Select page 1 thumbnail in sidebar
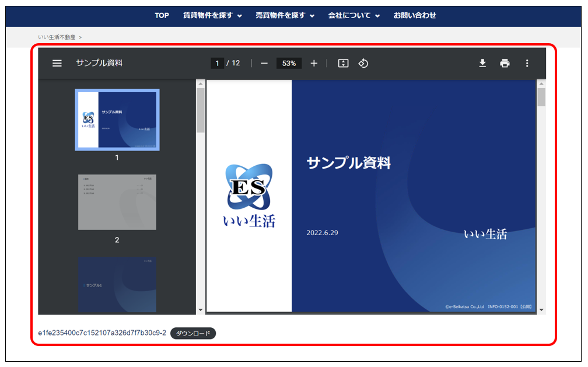Screen dimensions: 588x367 (x=117, y=120)
